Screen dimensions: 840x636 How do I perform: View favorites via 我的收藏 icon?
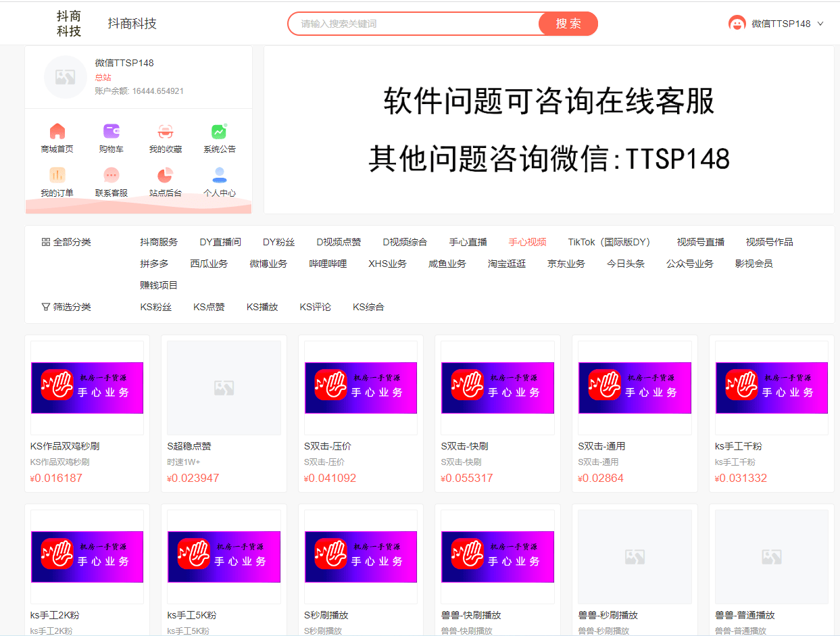click(164, 131)
